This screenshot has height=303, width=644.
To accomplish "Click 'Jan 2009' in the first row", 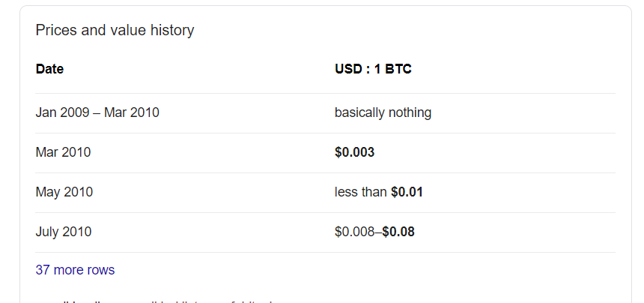I will (x=62, y=112).
